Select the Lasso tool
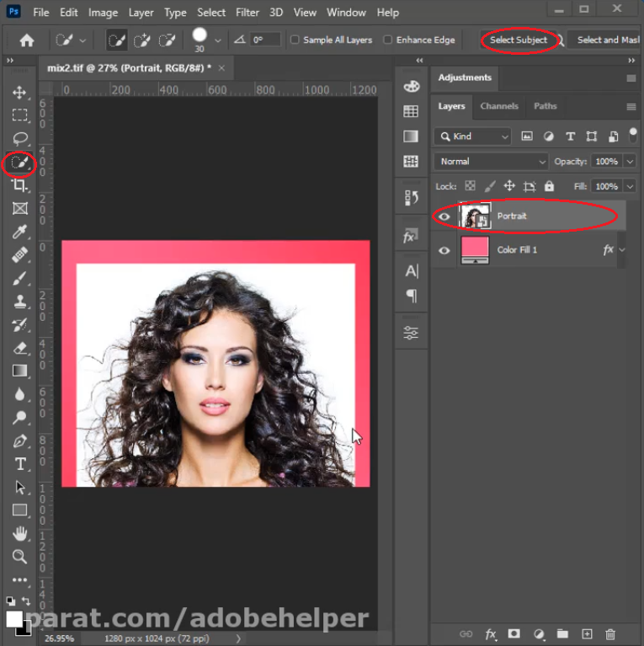Screen dimensions: 644x646 point(19,138)
